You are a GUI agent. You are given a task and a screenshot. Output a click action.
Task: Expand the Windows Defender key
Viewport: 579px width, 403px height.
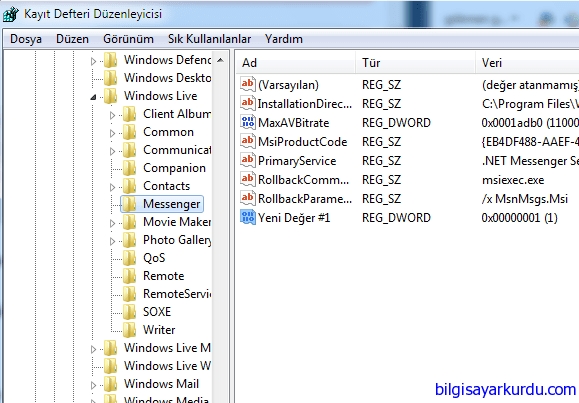(x=93, y=61)
